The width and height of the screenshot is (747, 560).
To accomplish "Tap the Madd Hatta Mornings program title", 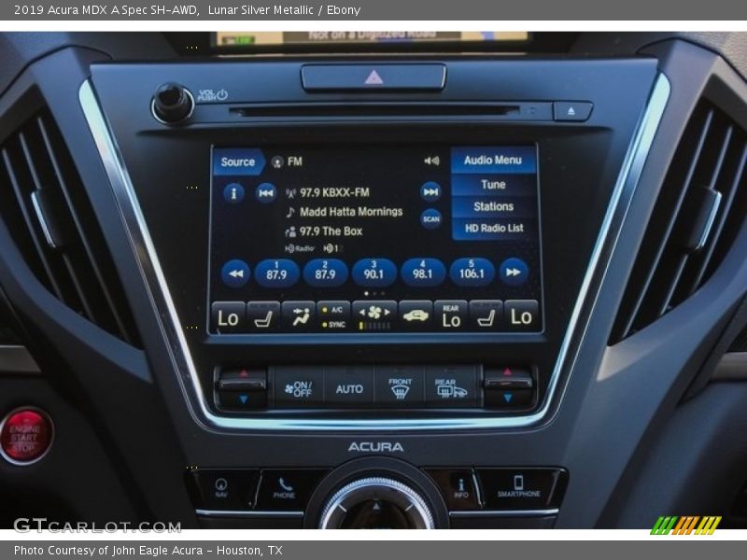I will pyautogui.click(x=351, y=212).
